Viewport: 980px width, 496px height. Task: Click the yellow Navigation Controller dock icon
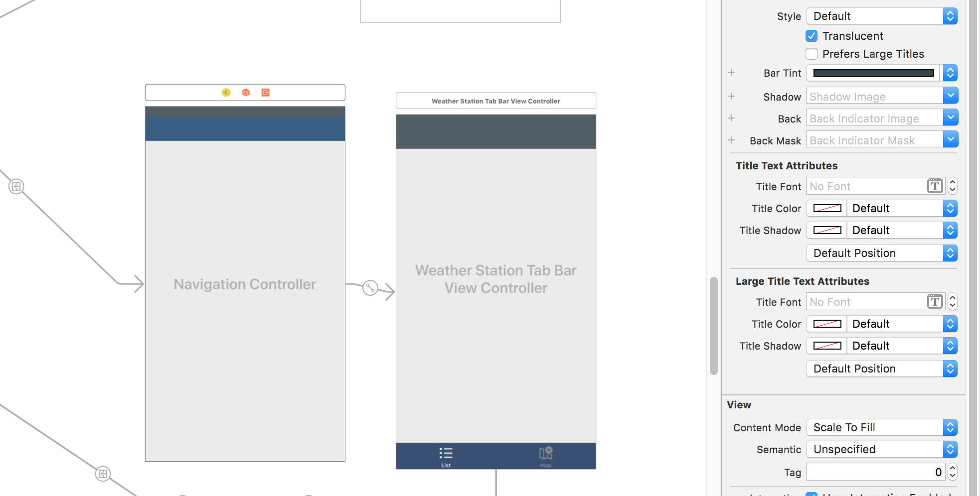226,93
